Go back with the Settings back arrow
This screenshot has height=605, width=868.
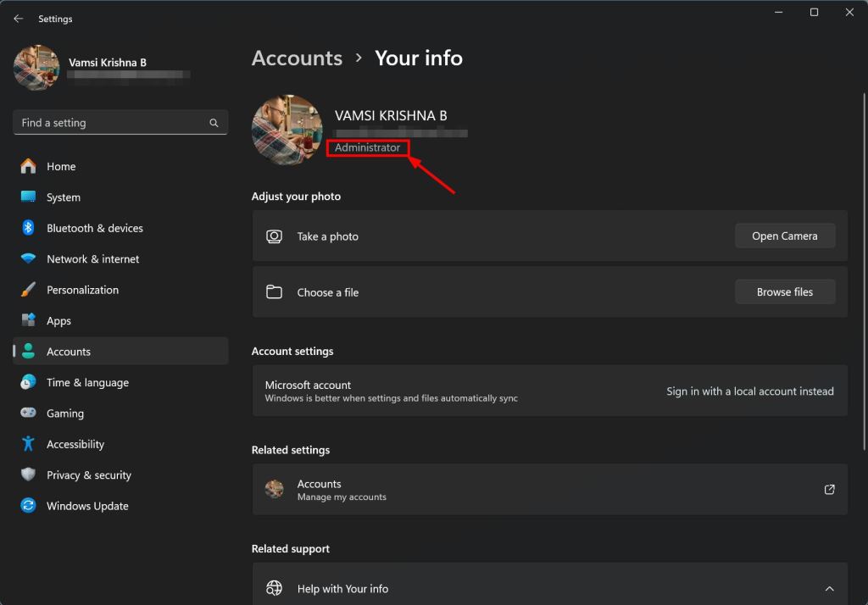tap(19, 19)
